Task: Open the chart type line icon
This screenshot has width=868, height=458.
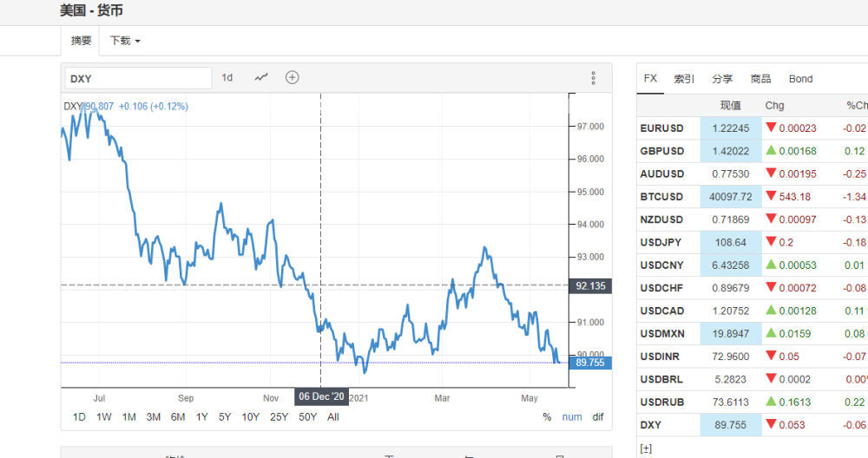Action: point(261,77)
